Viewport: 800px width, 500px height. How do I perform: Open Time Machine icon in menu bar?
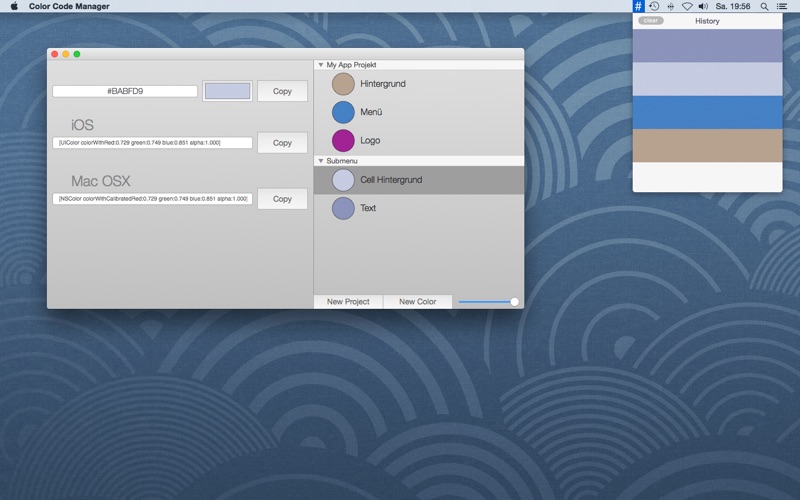coord(654,6)
